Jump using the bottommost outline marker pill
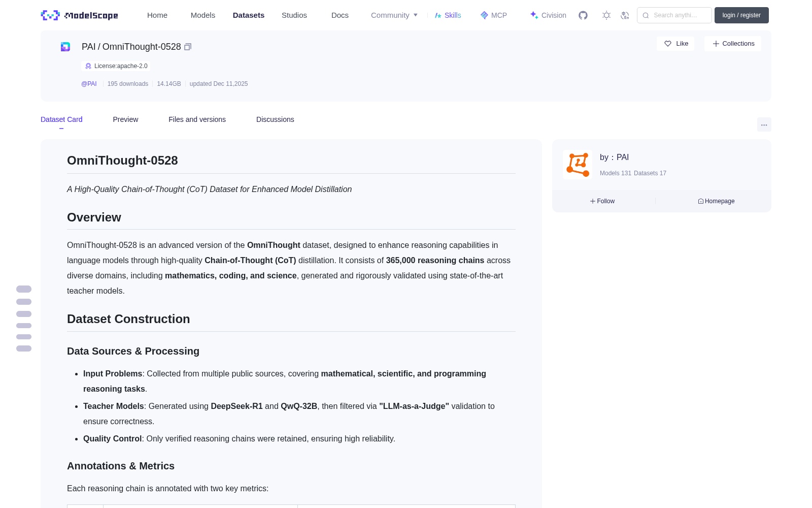812x508 pixels. point(24,348)
